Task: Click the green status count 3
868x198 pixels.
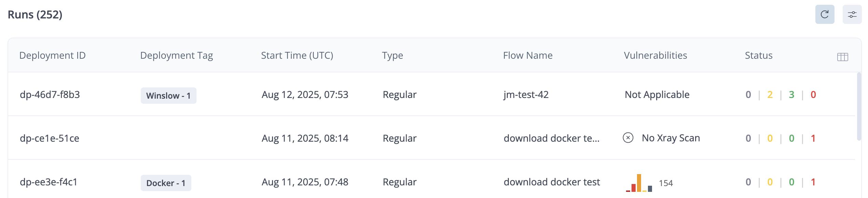Action: pyautogui.click(x=791, y=95)
